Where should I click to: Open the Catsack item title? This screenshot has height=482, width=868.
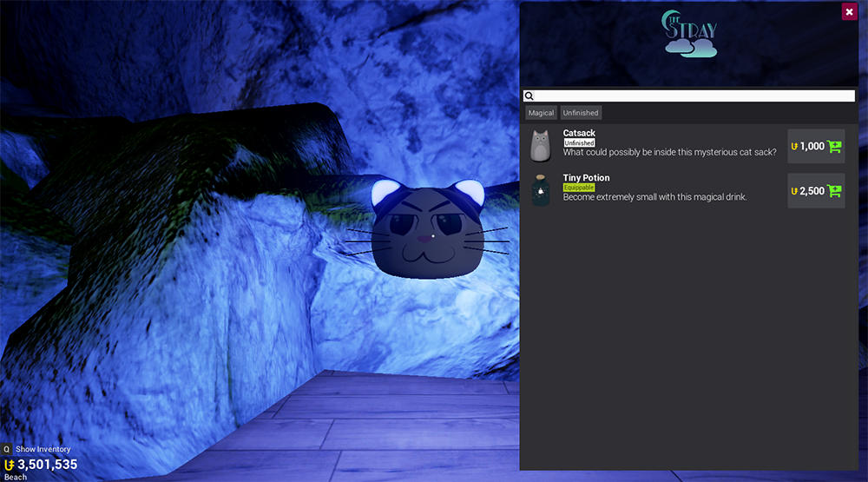(x=579, y=133)
